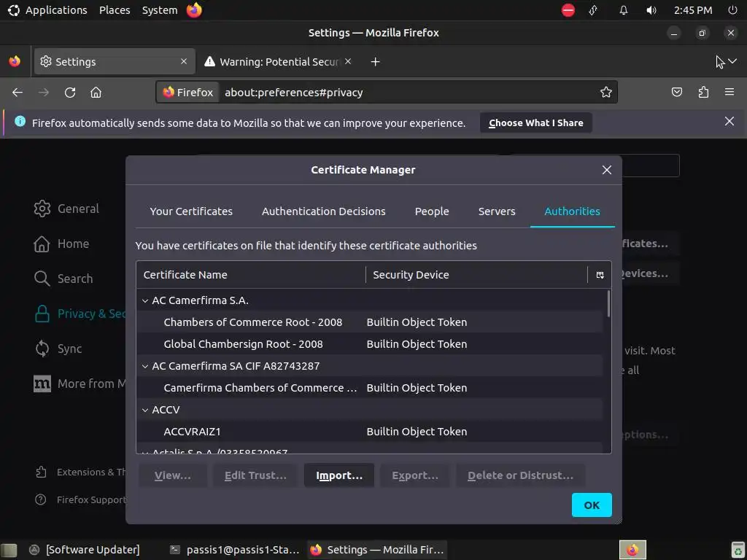
Task: Select Chambers of Commerce Root - 2008 certificate
Action: click(369, 322)
